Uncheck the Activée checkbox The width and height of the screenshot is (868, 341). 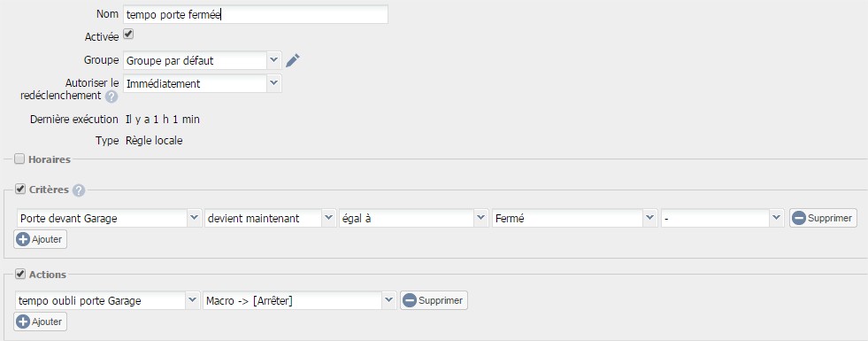[x=128, y=35]
